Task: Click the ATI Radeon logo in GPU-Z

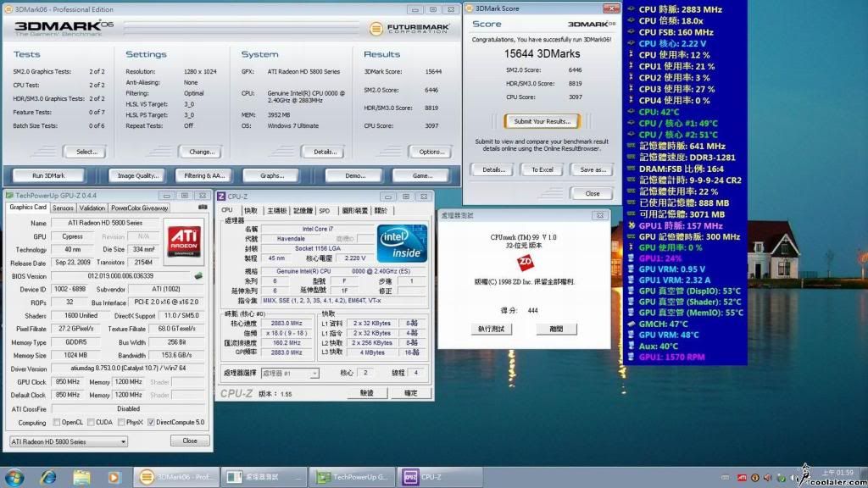Action: pos(185,241)
